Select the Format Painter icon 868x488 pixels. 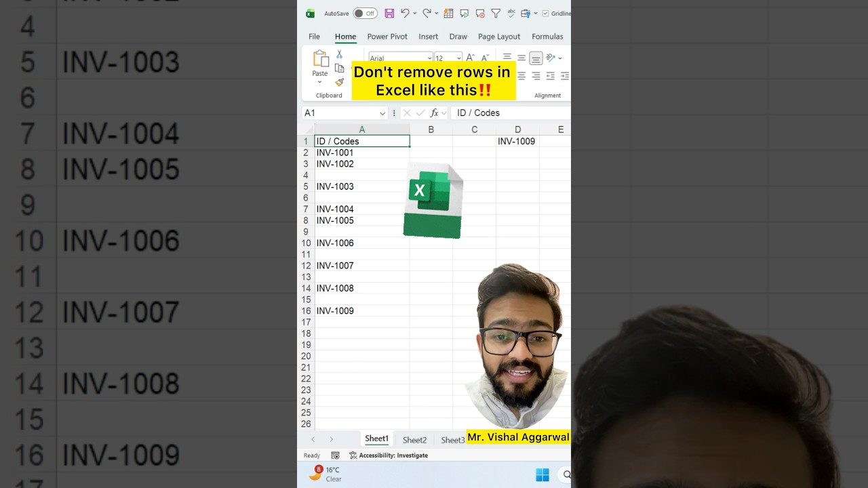click(340, 81)
